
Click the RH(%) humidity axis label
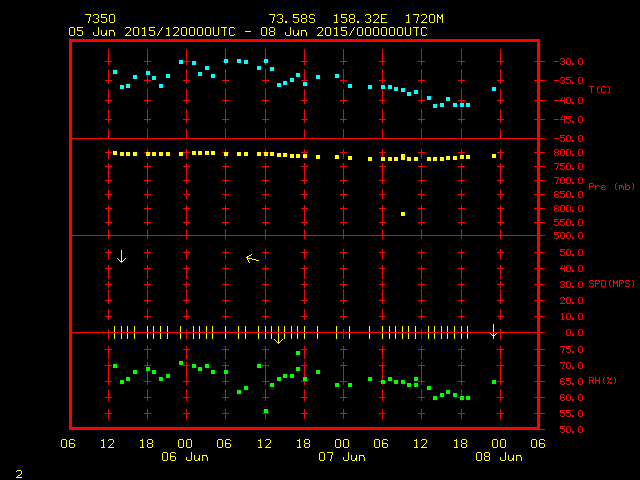tap(603, 381)
